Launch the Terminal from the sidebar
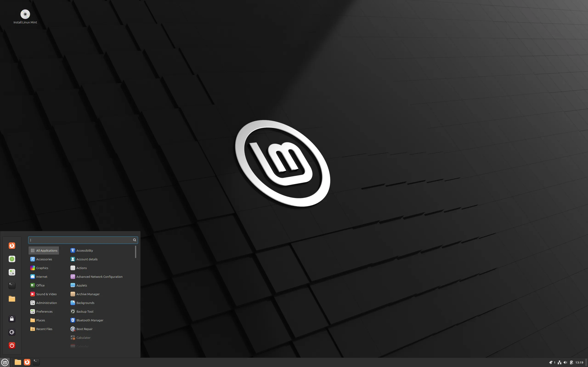The height and width of the screenshot is (367, 588). [12, 285]
